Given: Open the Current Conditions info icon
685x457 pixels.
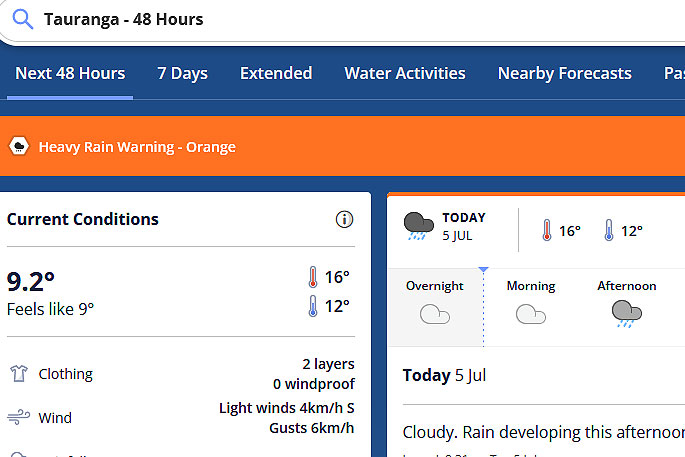Looking at the screenshot, I should point(344,219).
